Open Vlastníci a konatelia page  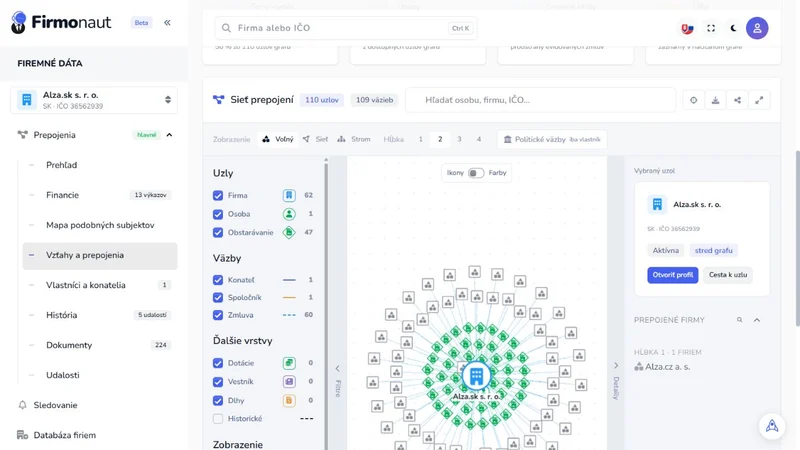point(100,285)
